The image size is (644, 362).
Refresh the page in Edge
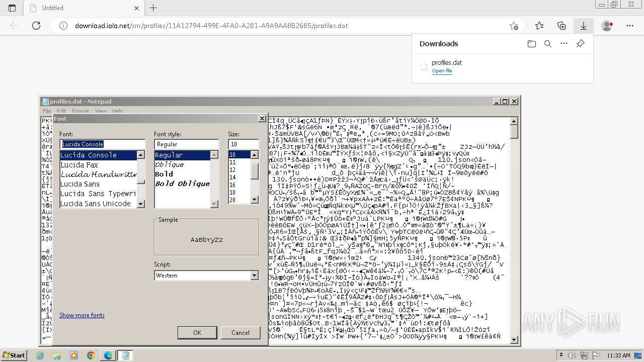pyautogui.click(x=36, y=26)
